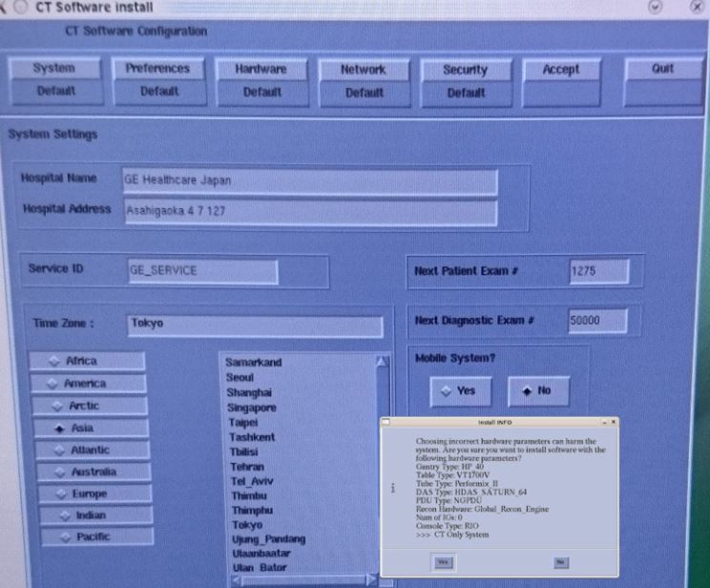Select Asia time zone region
This screenshot has width=710, height=588.
[x=87, y=428]
